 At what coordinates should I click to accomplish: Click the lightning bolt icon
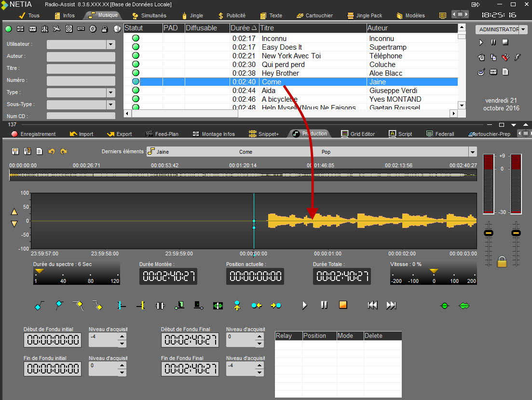pyautogui.click(x=518, y=58)
